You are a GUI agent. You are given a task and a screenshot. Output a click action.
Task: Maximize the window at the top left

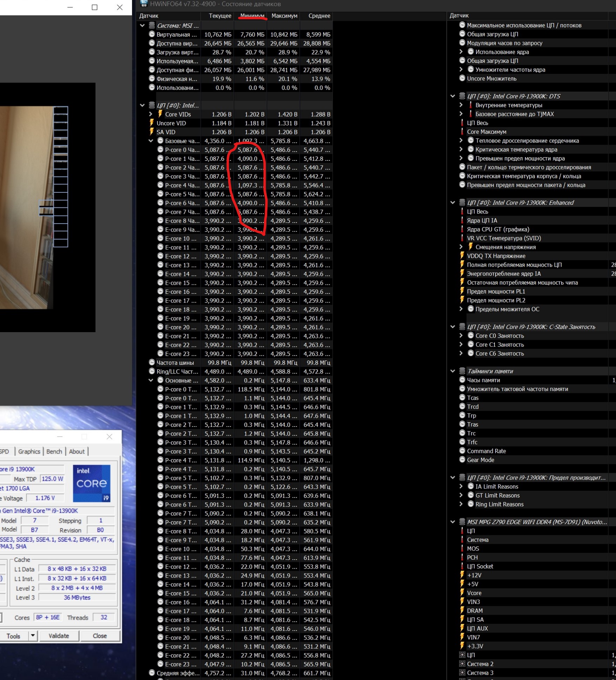click(x=94, y=7)
